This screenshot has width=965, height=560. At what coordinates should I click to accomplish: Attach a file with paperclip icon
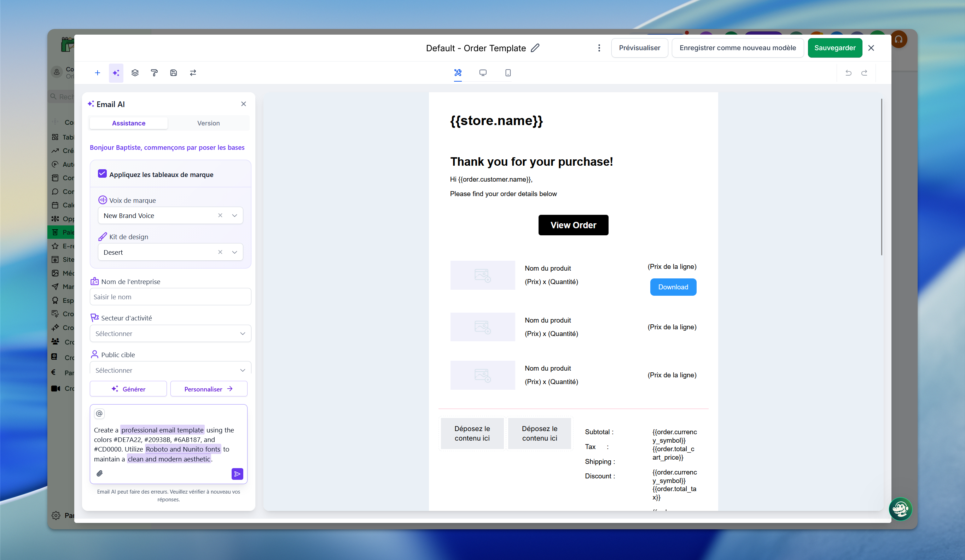click(100, 473)
